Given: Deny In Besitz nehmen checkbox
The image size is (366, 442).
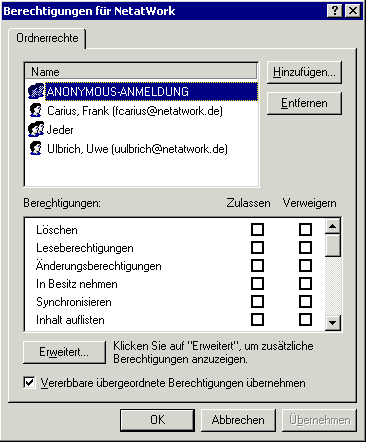Looking at the screenshot, I should point(305,284).
